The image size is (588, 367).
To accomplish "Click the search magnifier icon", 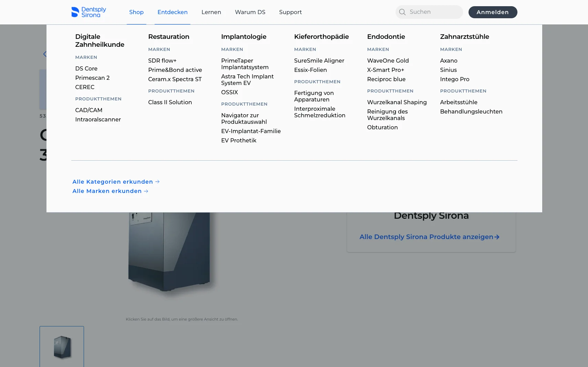I will (402, 12).
